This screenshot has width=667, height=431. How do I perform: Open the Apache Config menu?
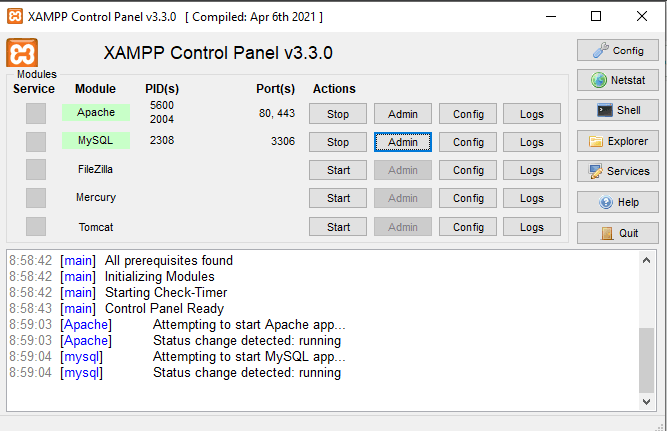(x=468, y=114)
